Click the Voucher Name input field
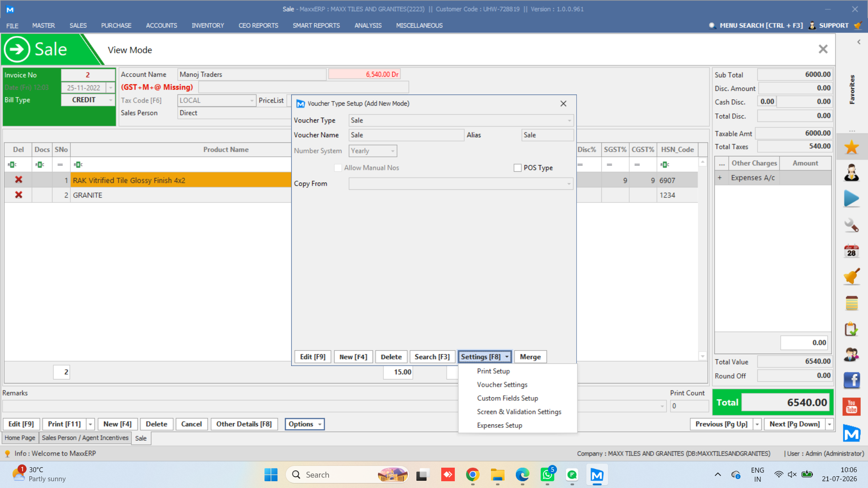This screenshot has height=488, width=868. (x=406, y=135)
